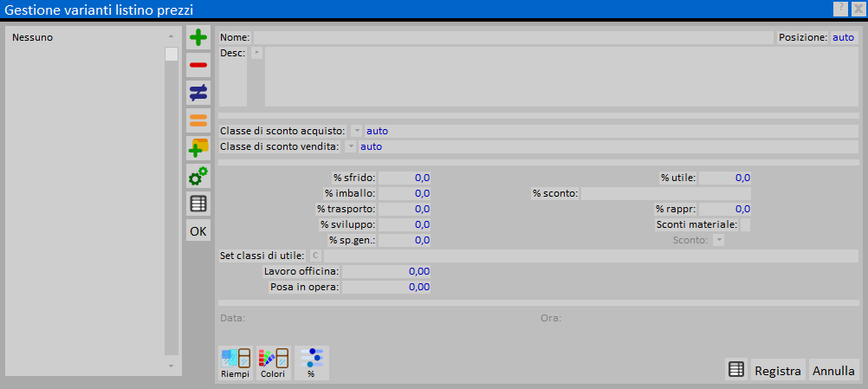The width and height of the screenshot is (868, 389).
Task: Click the OK button in vertical toolbar
Action: click(198, 231)
